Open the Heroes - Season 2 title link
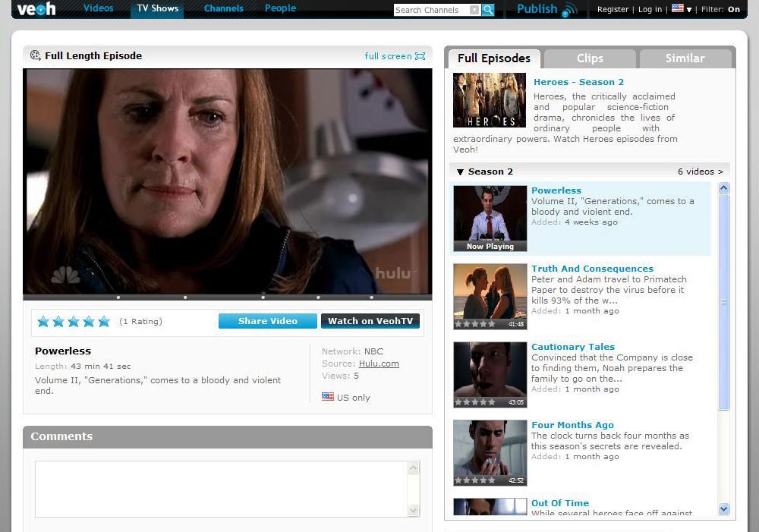This screenshot has height=532, width=759. pos(578,82)
